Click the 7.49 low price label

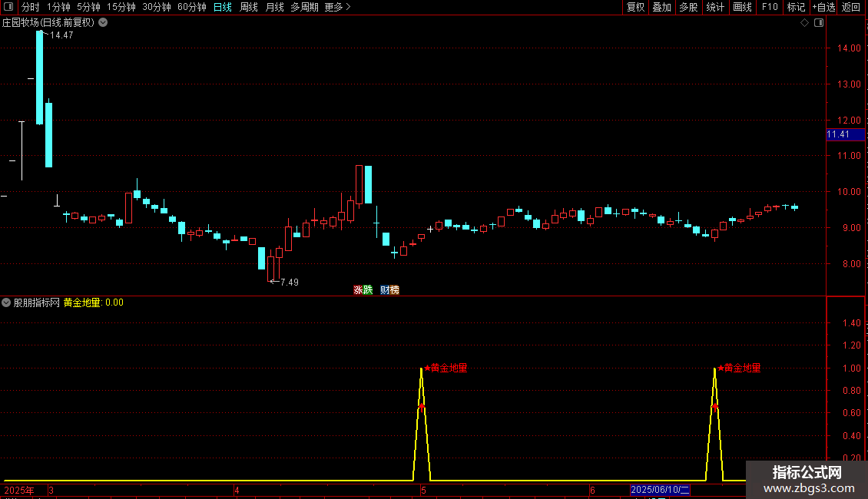(x=290, y=283)
